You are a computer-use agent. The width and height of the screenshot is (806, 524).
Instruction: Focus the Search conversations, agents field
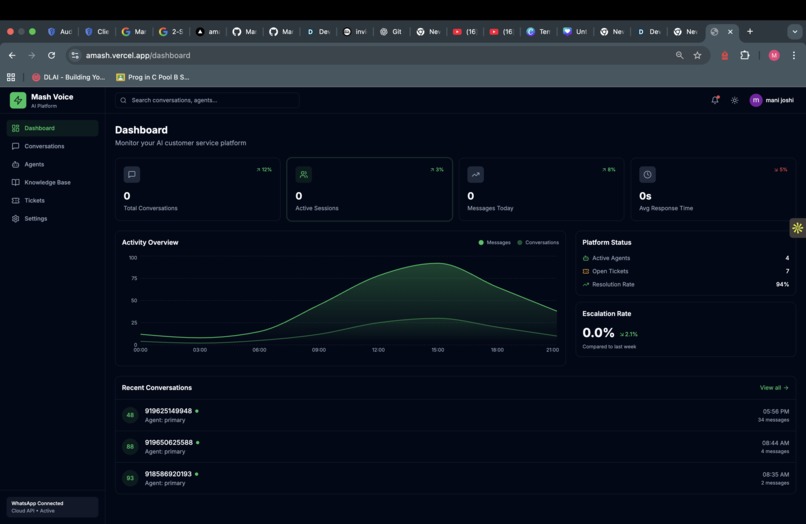point(207,100)
